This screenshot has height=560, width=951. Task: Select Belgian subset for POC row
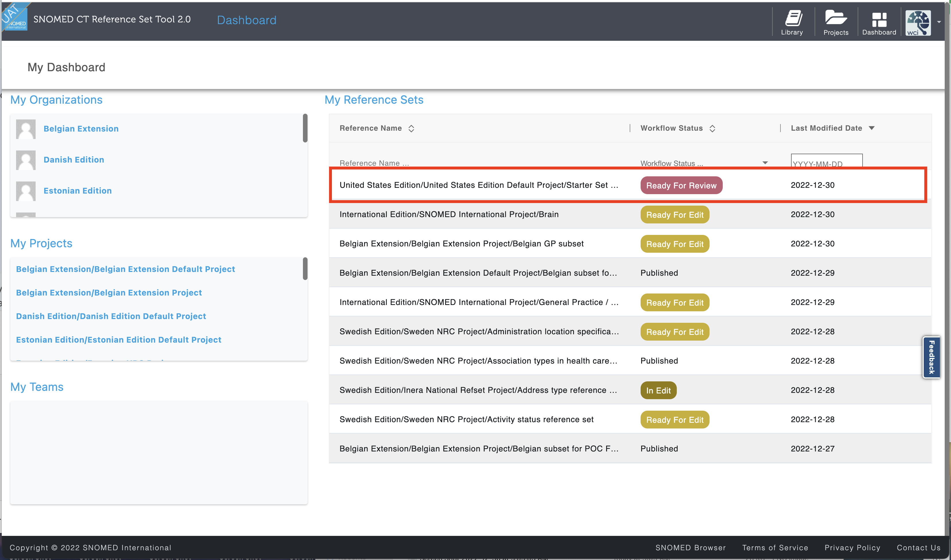pos(630,449)
